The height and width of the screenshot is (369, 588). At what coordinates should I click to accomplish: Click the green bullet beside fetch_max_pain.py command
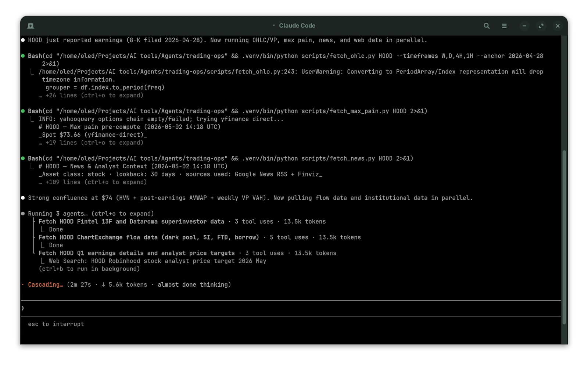[23, 111]
